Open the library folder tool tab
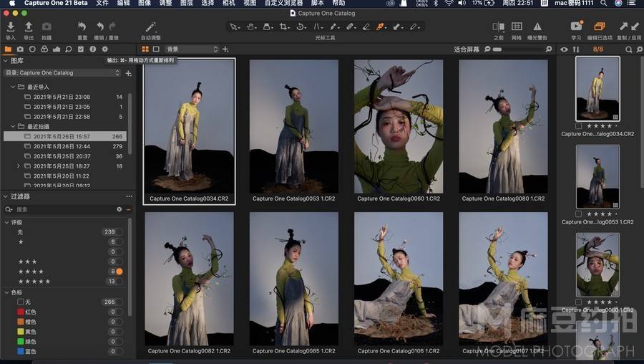Screen dimensions: 644x364 click(x=8, y=49)
